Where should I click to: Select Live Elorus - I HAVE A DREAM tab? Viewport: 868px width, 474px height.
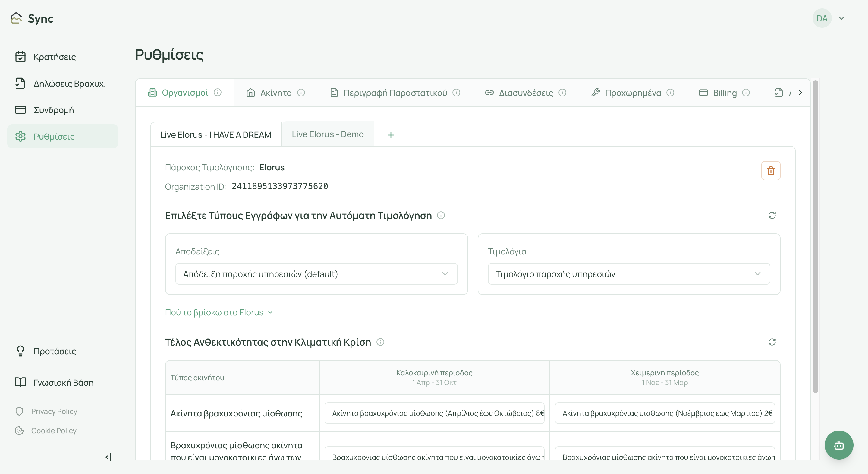[216, 134]
